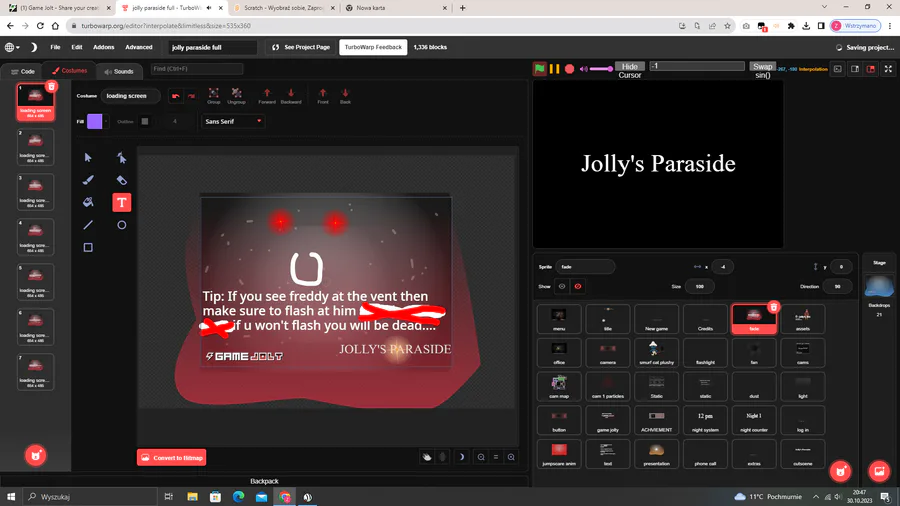
Task: Undo the last costume edit
Action: coord(176,96)
